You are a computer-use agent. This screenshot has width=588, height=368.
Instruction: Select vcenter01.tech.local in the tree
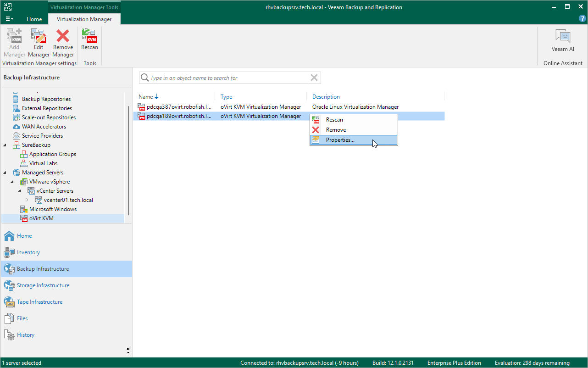tap(69, 200)
